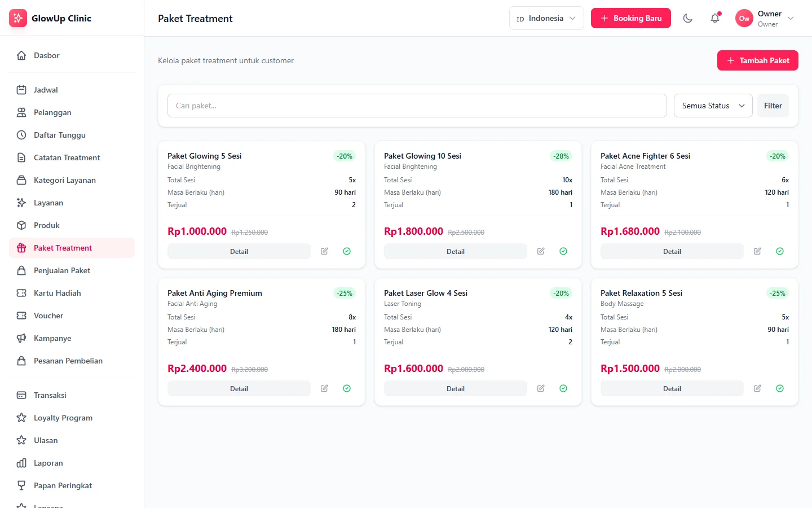Click the Tambah Paket button

pyautogui.click(x=758, y=60)
